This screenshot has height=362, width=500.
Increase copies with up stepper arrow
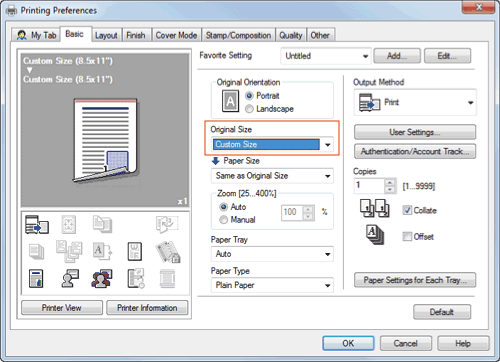click(x=390, y=182)
